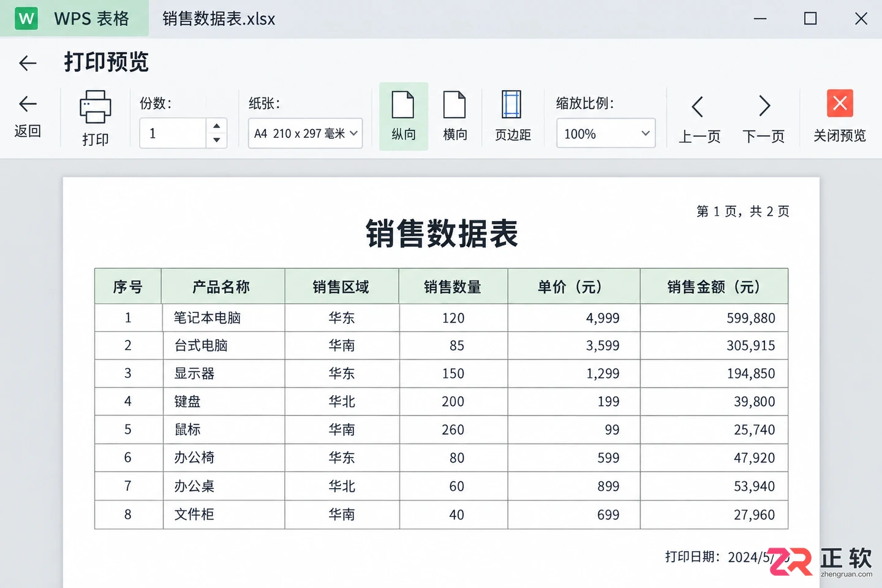Image resolution: width=882 pixels, height=588 pixels.
Task: Click the 销售数据表 title in preview
Action: [x=442, y=233]
